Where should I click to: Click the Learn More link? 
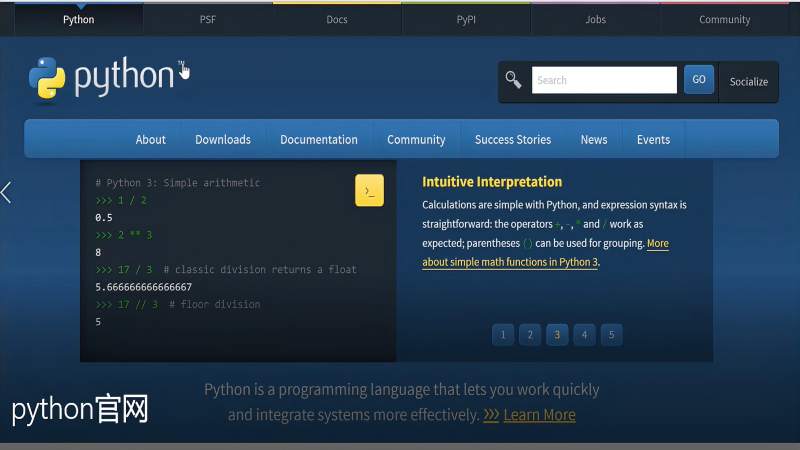click(x=539, y=415)
